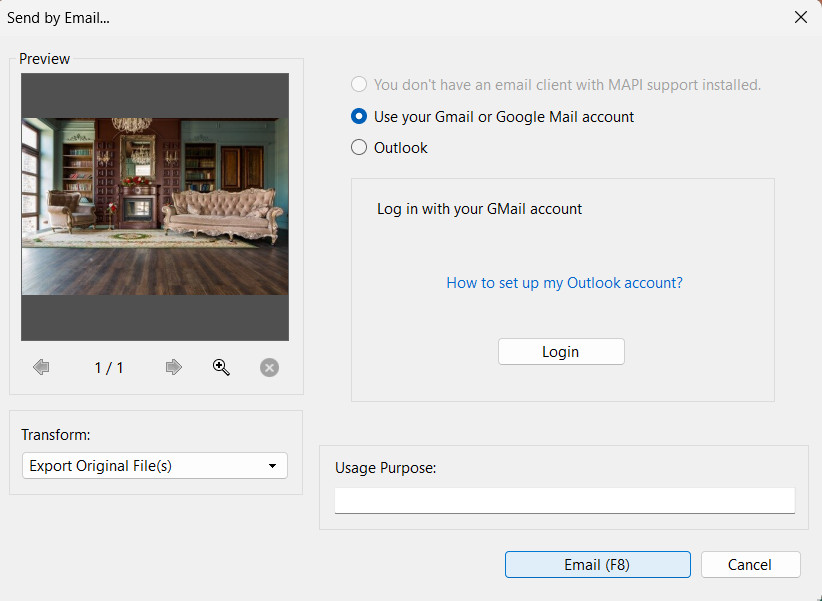Select the Gmail or Google Mail option

pyautogui.click(x=360, y=116)
